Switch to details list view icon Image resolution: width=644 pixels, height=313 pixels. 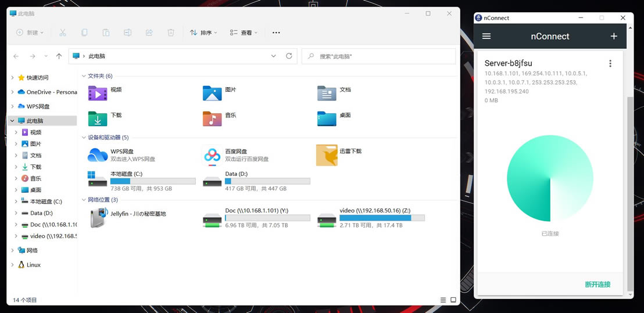(443, 300)
